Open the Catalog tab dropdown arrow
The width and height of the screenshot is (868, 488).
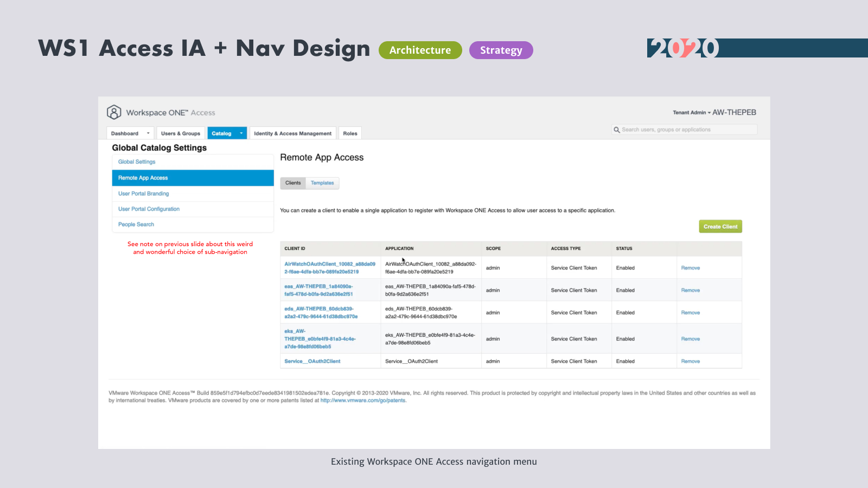coord(241,133)
